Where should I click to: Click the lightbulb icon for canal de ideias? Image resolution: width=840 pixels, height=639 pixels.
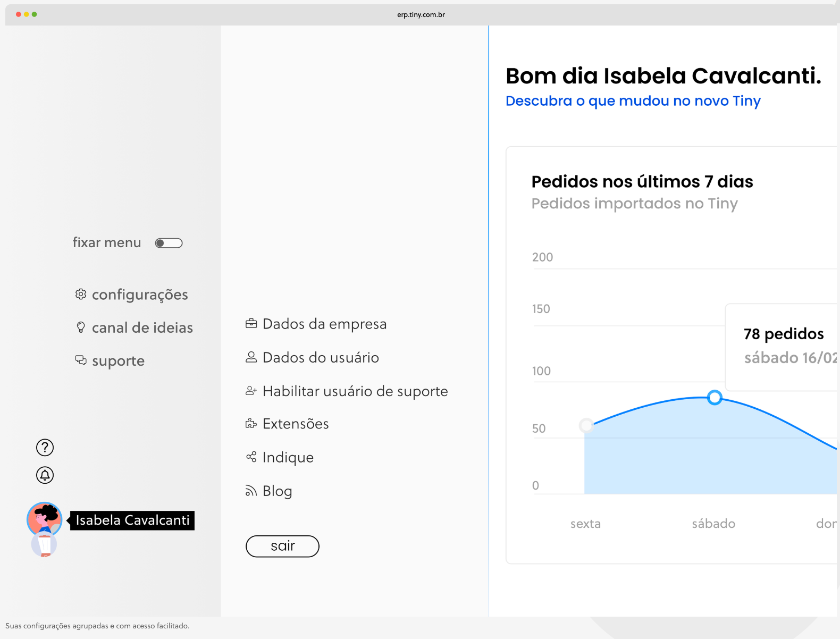[81, 327]
